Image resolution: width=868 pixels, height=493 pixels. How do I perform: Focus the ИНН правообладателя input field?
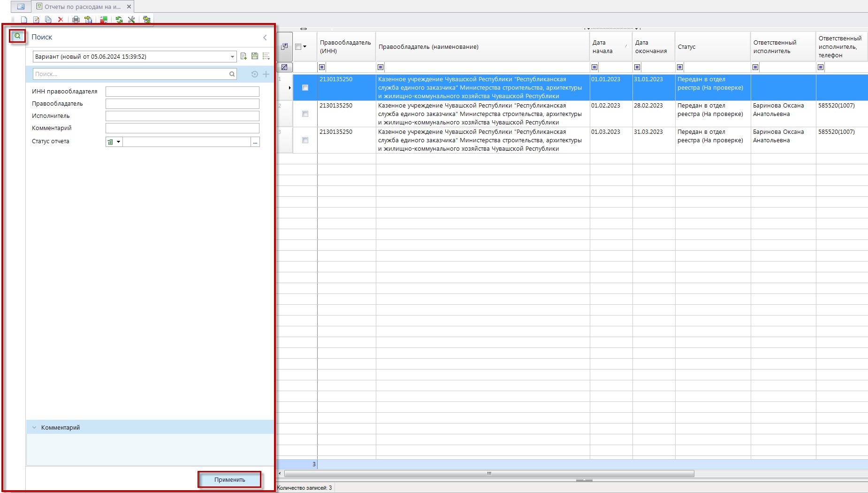coord(183,92)
